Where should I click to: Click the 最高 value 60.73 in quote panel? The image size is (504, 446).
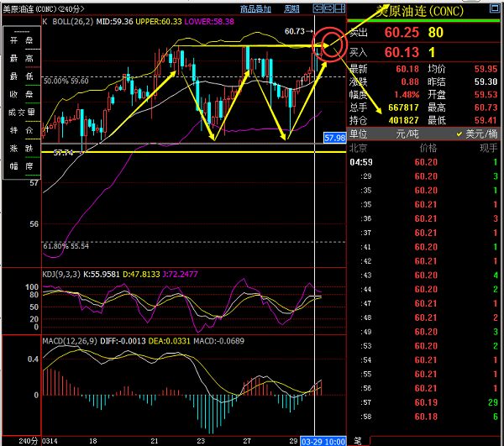click(486, 108)
